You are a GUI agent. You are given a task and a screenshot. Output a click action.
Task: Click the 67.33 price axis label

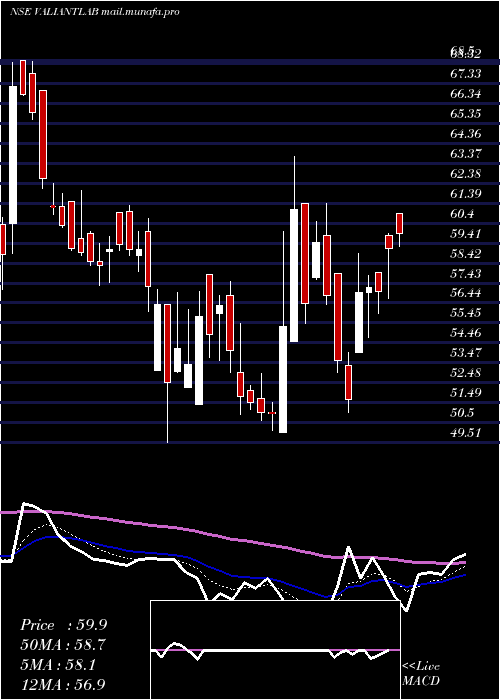coord(466,73)
